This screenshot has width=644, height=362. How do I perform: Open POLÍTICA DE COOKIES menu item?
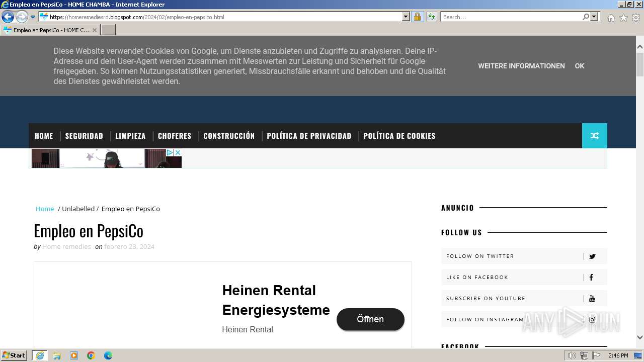click(x=399, y=136)
